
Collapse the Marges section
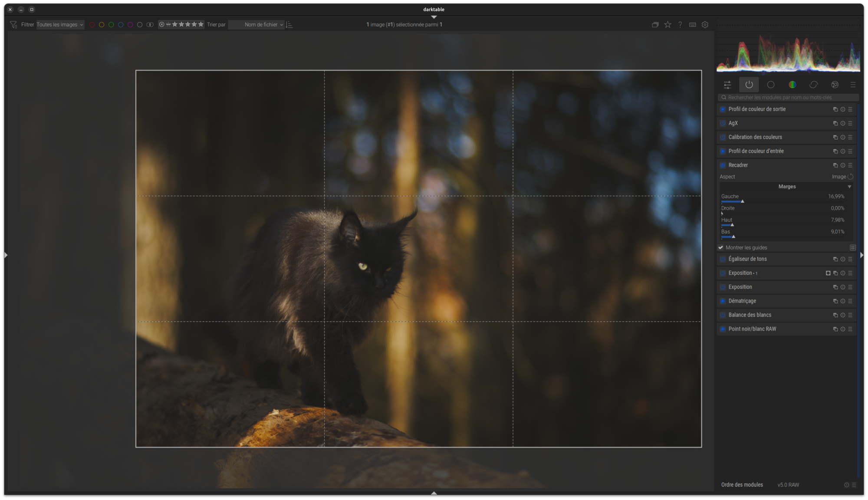coord(849,187)
